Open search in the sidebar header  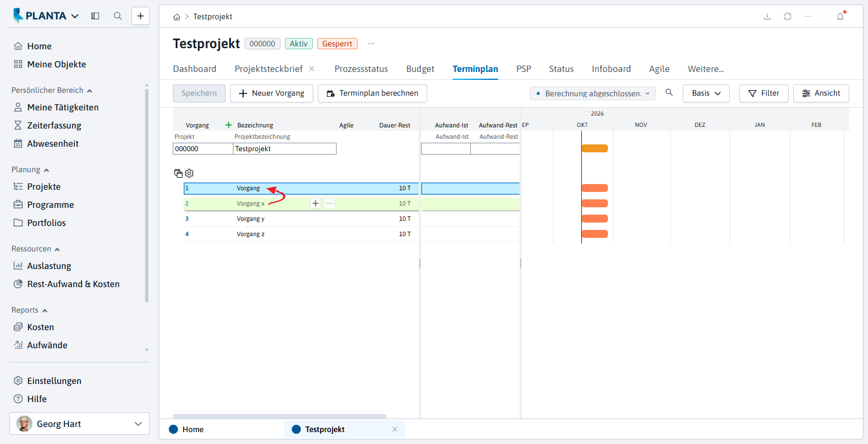pos(118,16)
